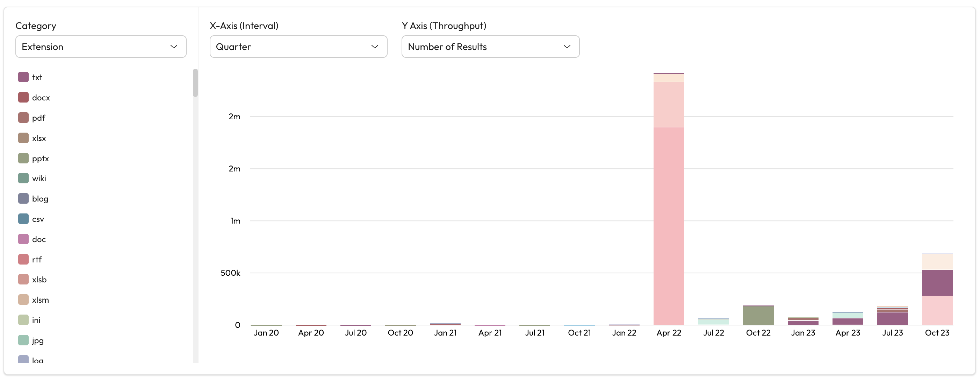This screenshot has height=380, width=980.
Task: Toggle the xlsx series swatch
Action: coord(23,138)
